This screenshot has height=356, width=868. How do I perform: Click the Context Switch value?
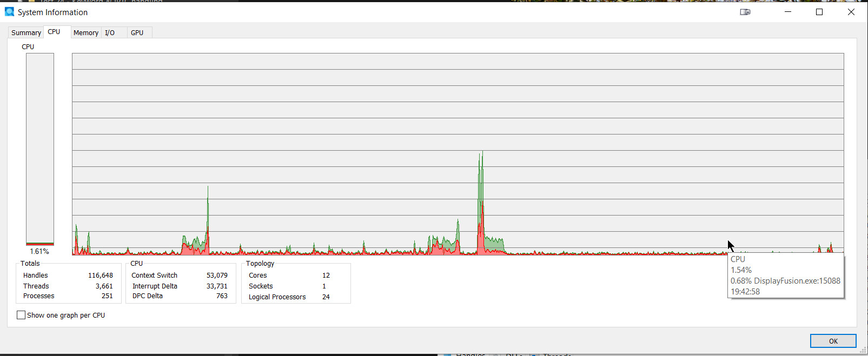pyautogui.click(x=217, y=276)
